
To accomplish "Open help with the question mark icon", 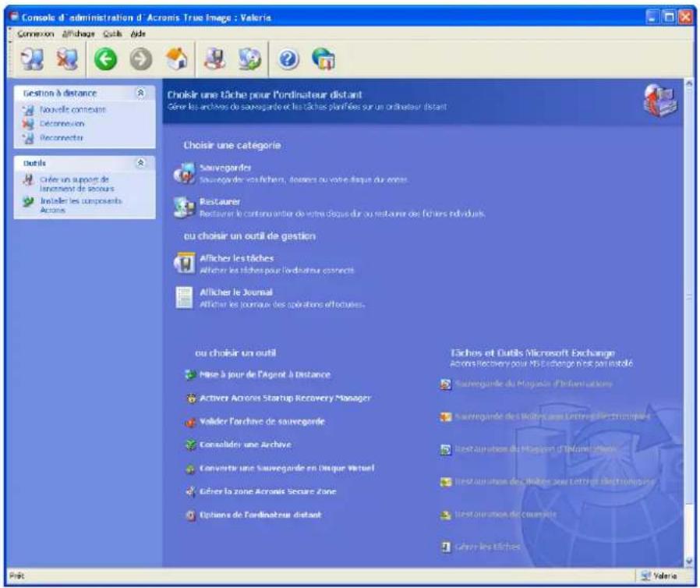I will click(x=288, y=59).
